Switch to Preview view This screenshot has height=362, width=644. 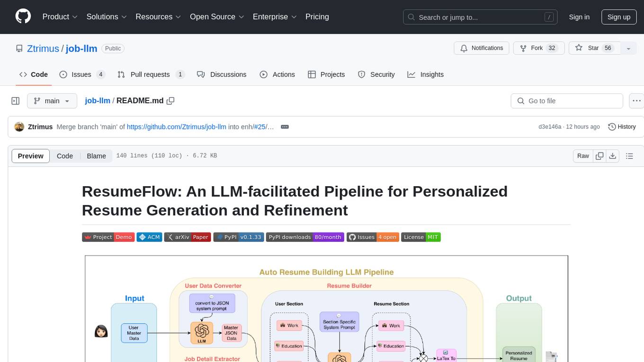pos(31,156)
